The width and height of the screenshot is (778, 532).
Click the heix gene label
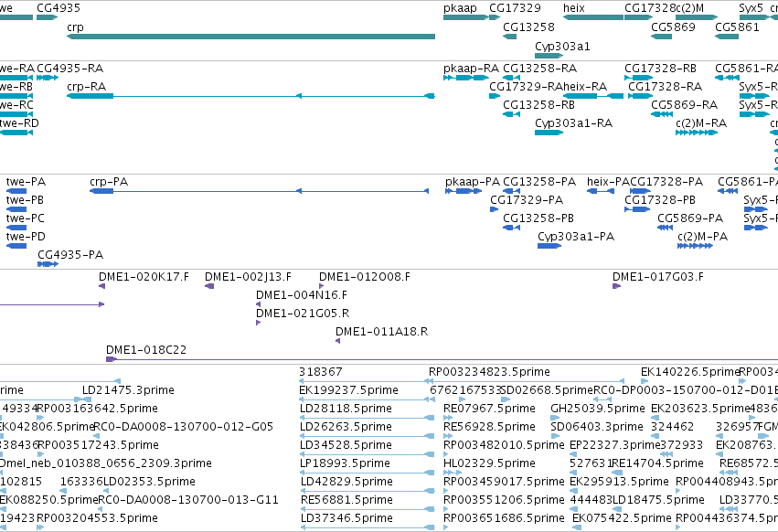point(574,8)
